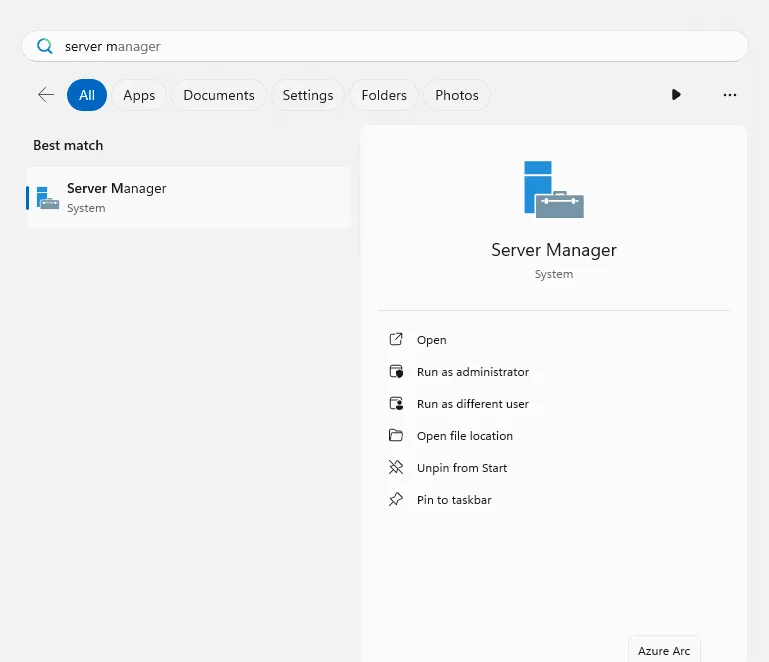The image size is (769, 662).
Task: Click the Run as different user icon
Action: (396, 404)
